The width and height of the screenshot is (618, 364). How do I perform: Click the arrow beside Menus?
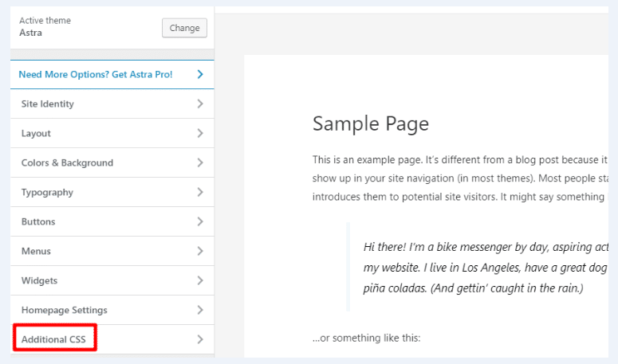coord(199,251)
